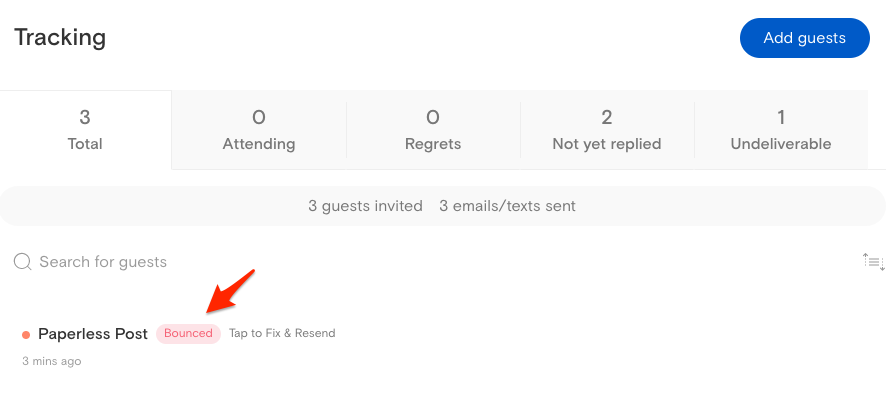The width and height of the screenshot is (892, 400).
Task: Click the 3 emails/texts sent summary
Action: (x=507, y=206)
